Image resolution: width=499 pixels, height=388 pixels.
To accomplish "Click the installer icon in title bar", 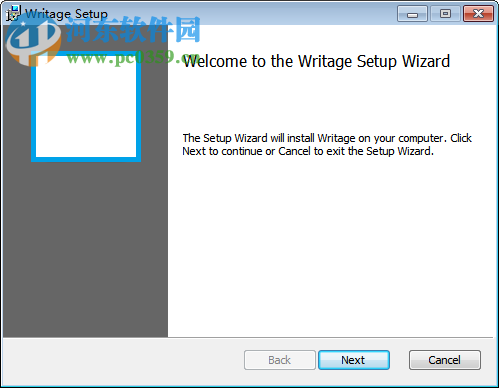I will click(x=13, y=13).
